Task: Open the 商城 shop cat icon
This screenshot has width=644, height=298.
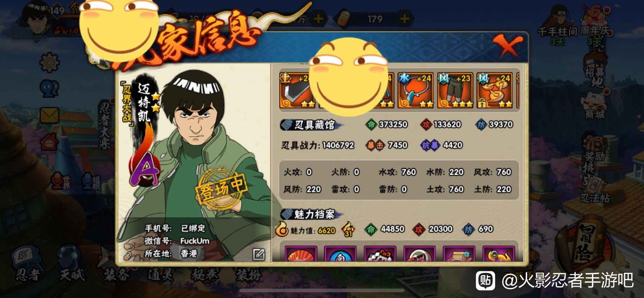Action: [x=595, y=104]
